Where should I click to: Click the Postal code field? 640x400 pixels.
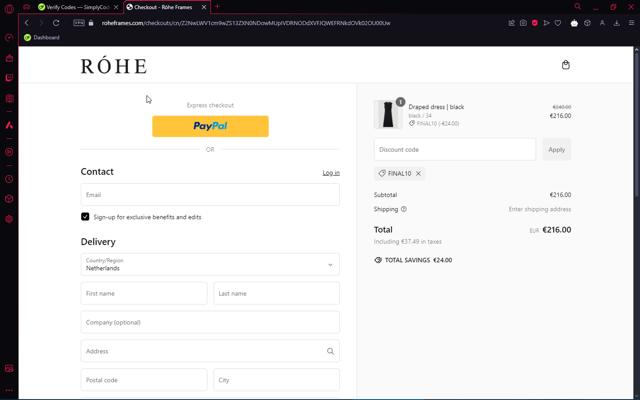click(x=144, y=380)
